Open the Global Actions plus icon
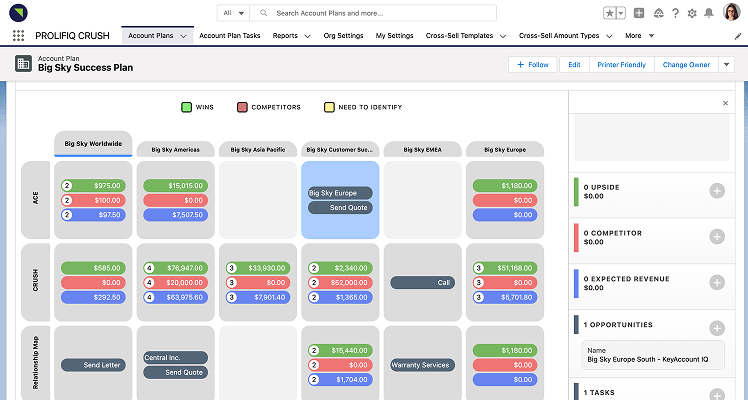The width and height of the screenshot is (748, 400). 639,13
